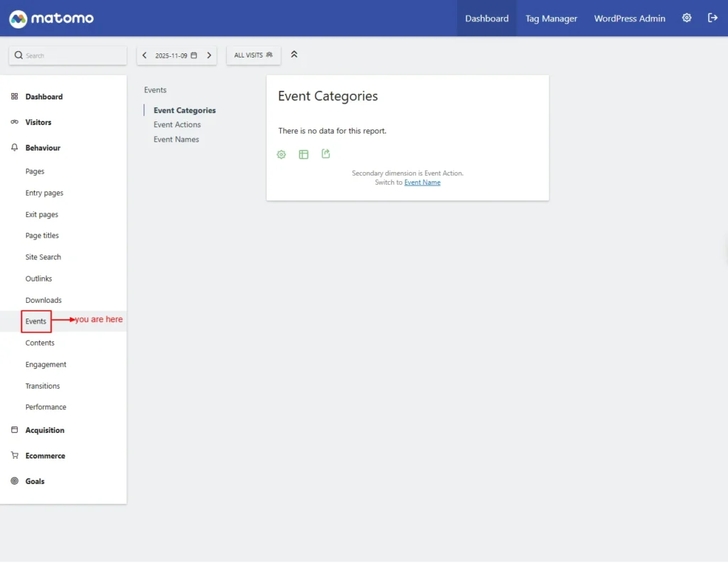This screenshot has width=728, height=563.
Task: Expand the Goals menu section
Action: point(35,481)
